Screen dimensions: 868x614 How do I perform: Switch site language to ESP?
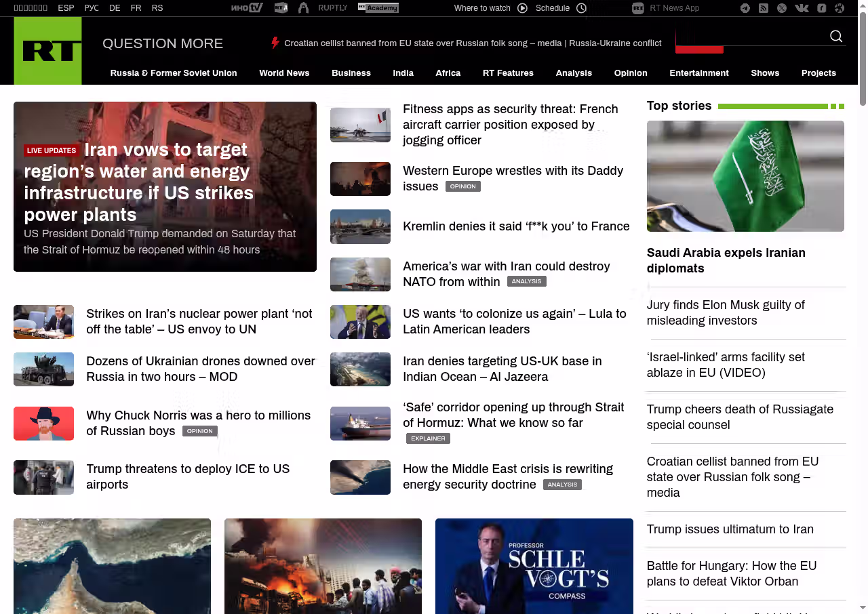click(66, 8)
